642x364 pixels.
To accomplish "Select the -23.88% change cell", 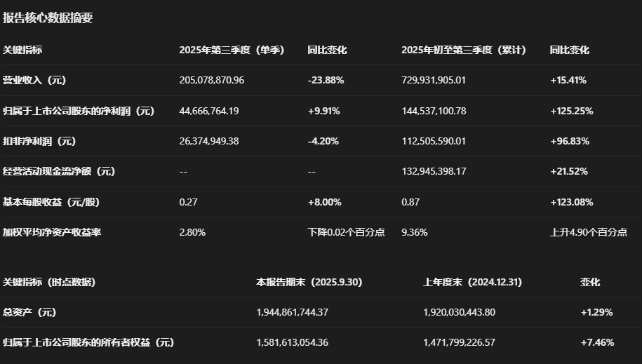I will click(326, 80).
